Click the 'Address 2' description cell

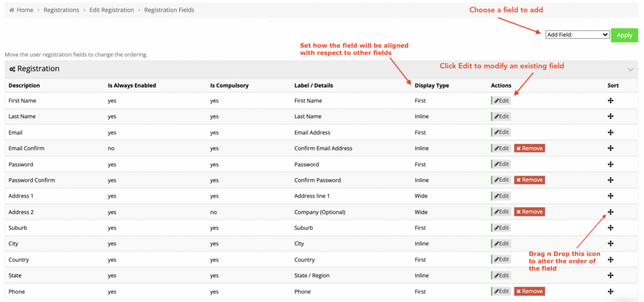[x=21, y=212]
